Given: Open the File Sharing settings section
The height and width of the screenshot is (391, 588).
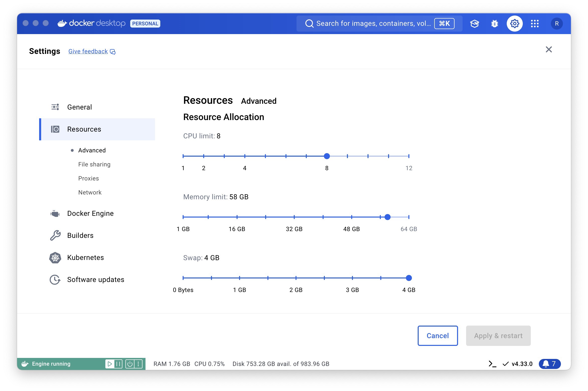Looking at the screenshot, I should point(95,164).
